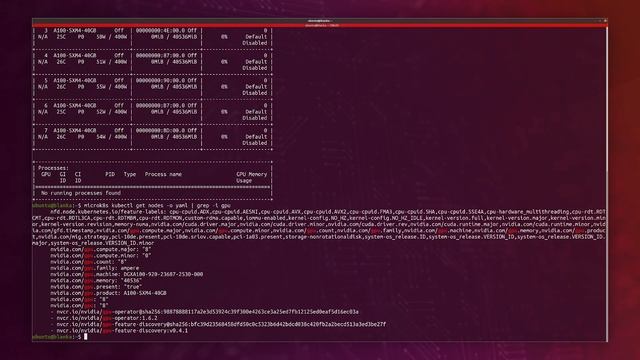Click the GPU 4 A100-SXM4-40GB name
This screenshot has width=640, height=360.
(75, 56)
